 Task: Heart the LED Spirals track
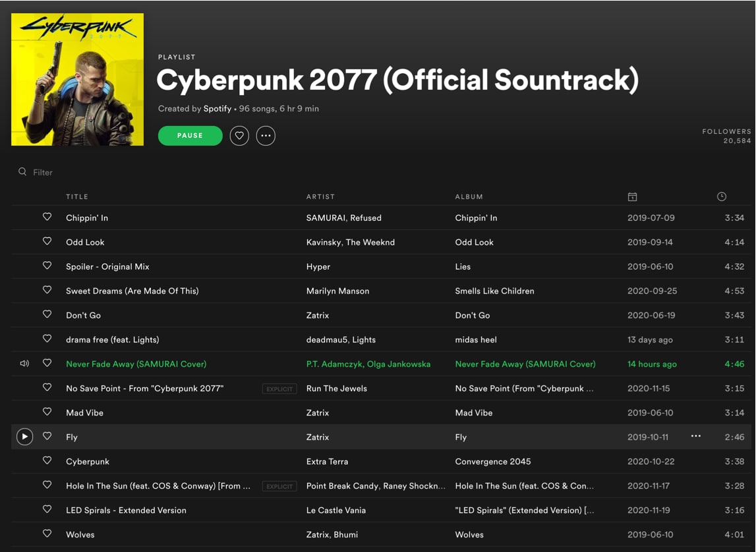(x=47, y=509)
